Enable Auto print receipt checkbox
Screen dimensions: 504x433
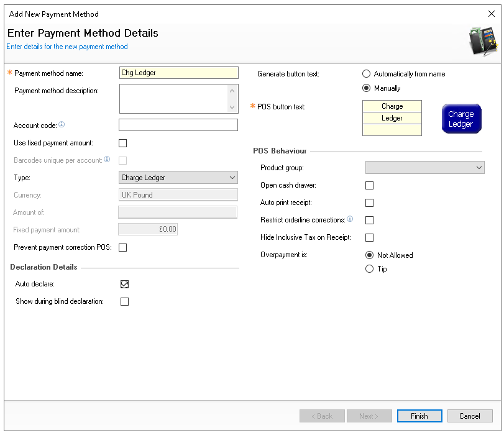[370, 203]
